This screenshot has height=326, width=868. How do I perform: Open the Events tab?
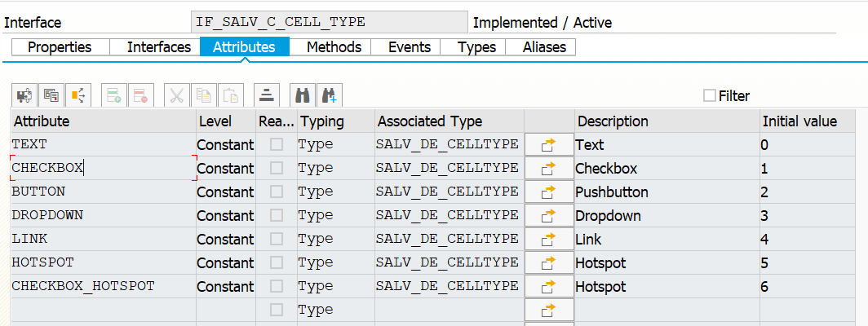pos(405,47)
